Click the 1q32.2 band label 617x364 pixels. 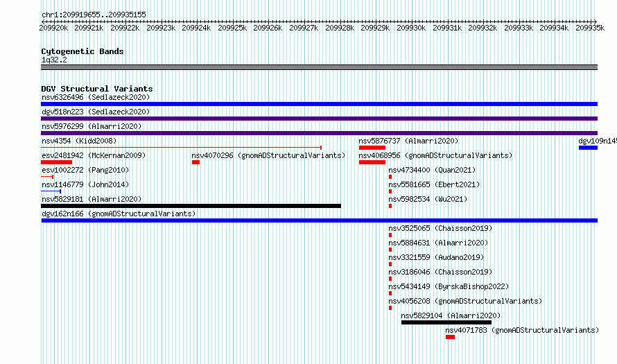click(x=54, y=60)
